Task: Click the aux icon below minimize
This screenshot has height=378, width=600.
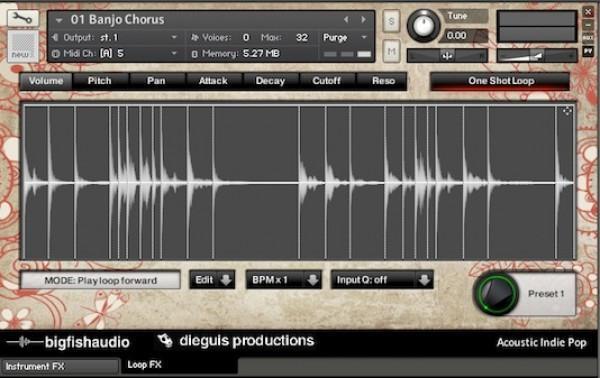Action: click(588, 38)
